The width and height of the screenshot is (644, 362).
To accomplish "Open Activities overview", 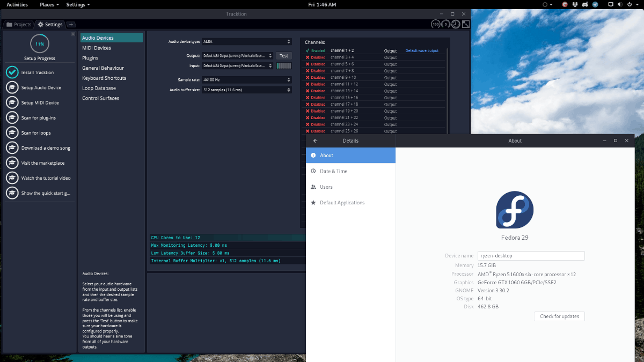I will 17,4.
